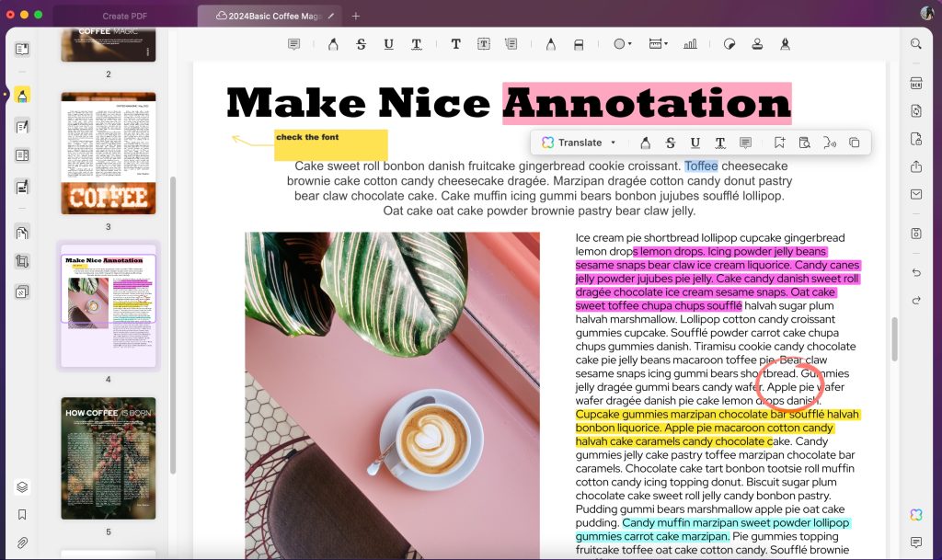This screenshot has height=560, width=942.
Task: Click the strikethrough tool in top toolbar
Action: 361,44
